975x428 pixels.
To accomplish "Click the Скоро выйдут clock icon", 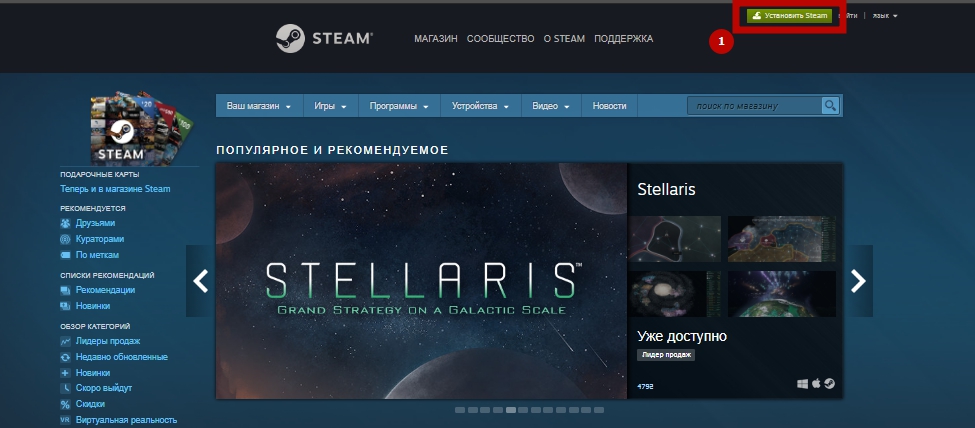I will coord(65,388).
